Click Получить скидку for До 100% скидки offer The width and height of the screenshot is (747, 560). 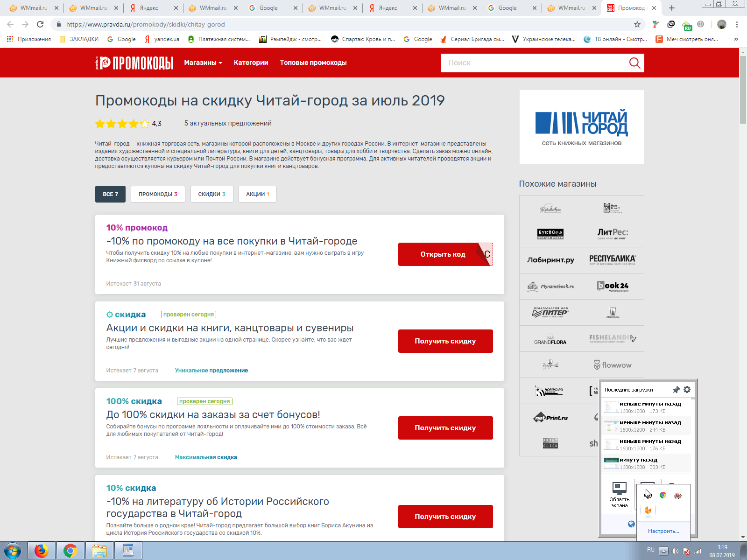445,428
